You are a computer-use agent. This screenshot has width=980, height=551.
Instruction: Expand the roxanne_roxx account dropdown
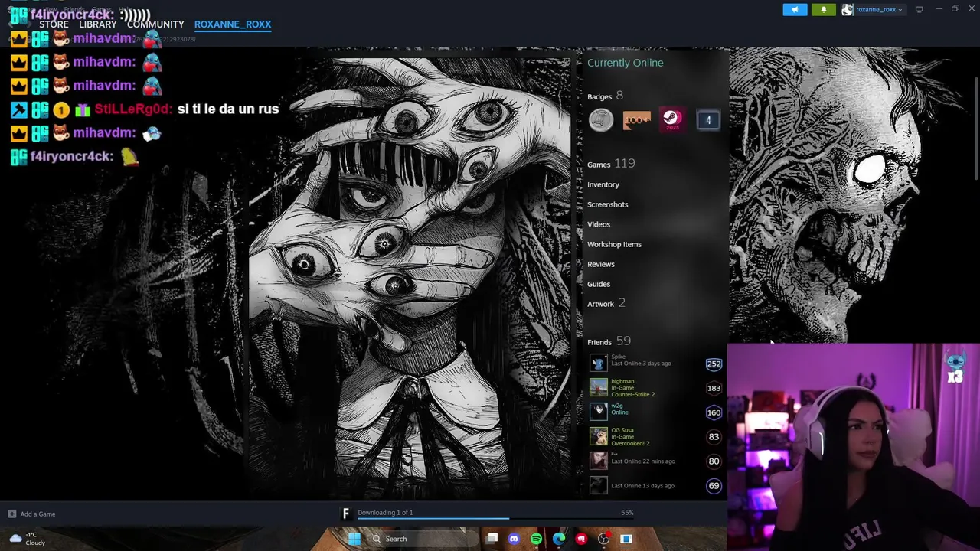pos(879,10)
